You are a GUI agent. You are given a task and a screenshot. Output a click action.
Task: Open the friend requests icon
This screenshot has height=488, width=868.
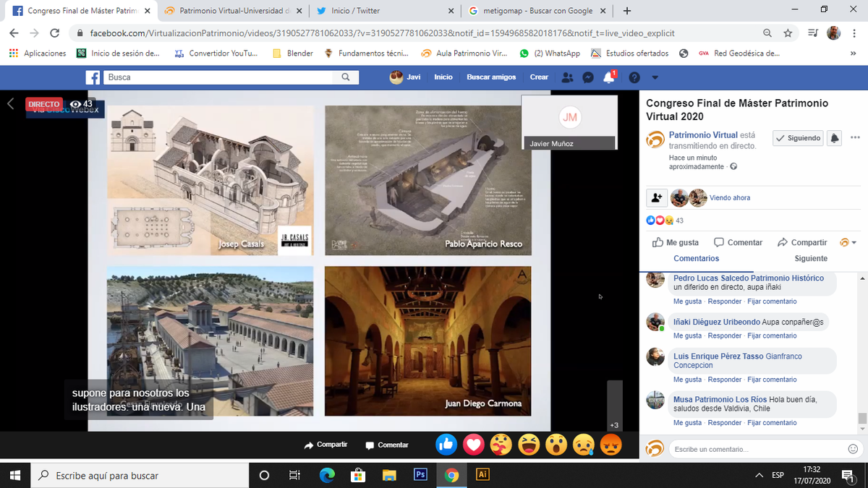click(567, 77)
